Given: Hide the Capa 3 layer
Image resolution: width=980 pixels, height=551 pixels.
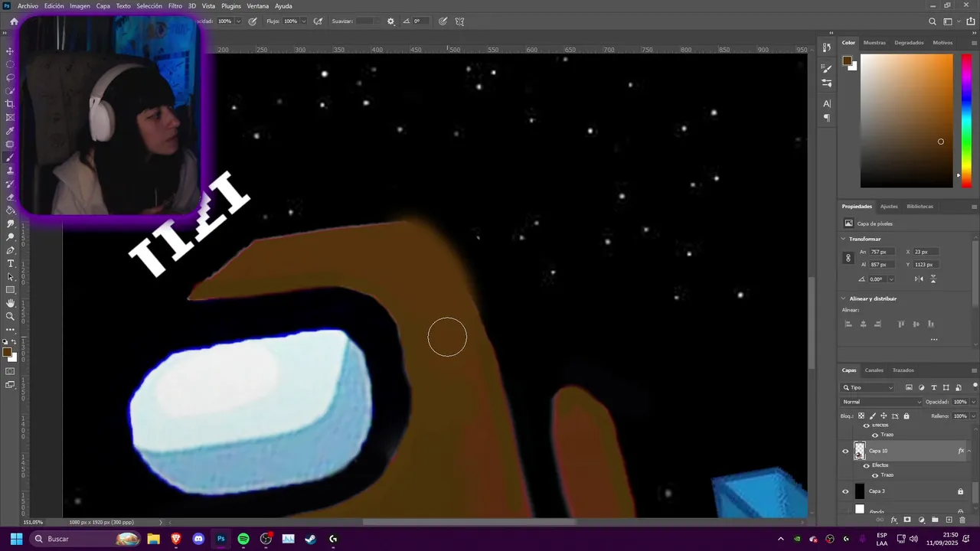Looking at the screenshot, I should (x=845, y=491).
